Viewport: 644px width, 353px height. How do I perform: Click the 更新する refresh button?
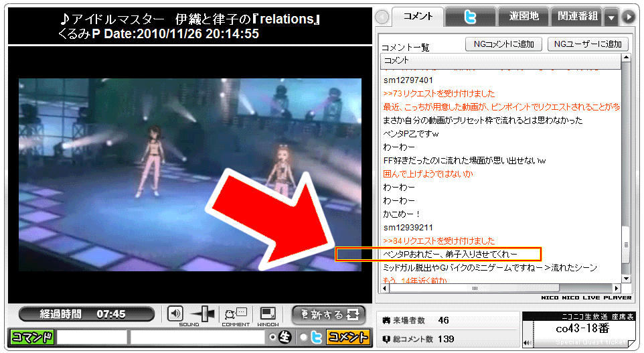(x=329, y=315)
